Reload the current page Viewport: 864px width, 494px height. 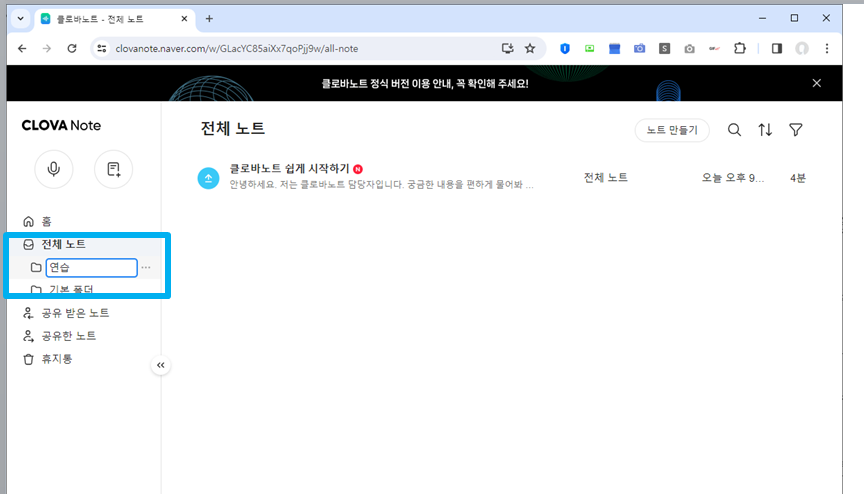click(72, 48)
